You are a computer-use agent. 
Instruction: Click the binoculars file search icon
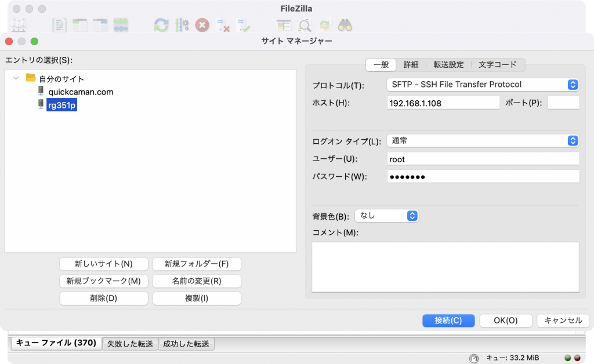345,26
